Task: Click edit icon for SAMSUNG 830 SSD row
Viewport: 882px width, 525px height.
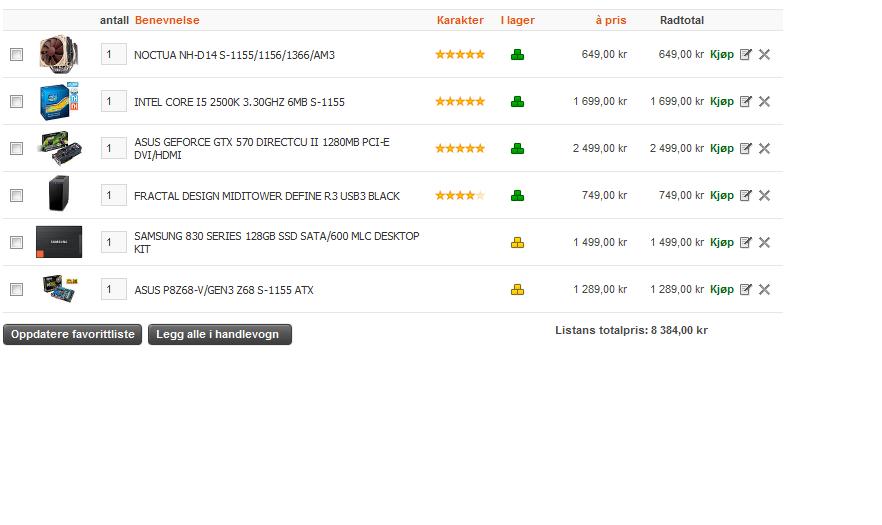Action: tap(745, 243)
